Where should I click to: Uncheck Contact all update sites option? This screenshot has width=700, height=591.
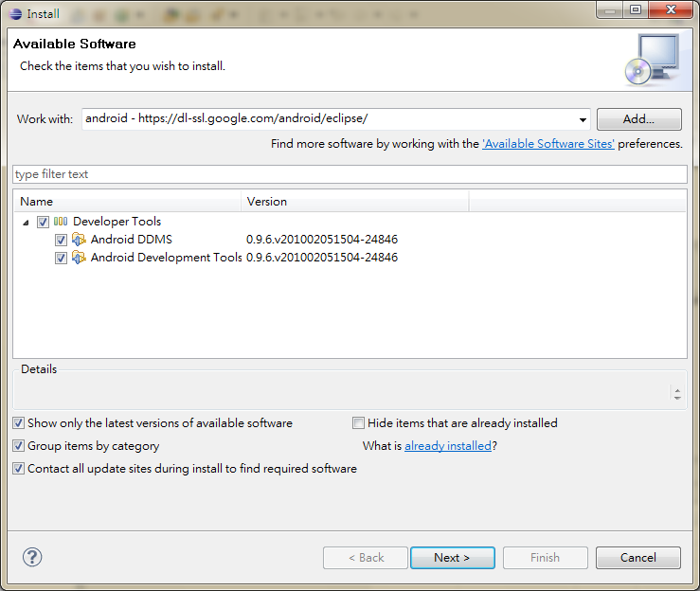18,468
